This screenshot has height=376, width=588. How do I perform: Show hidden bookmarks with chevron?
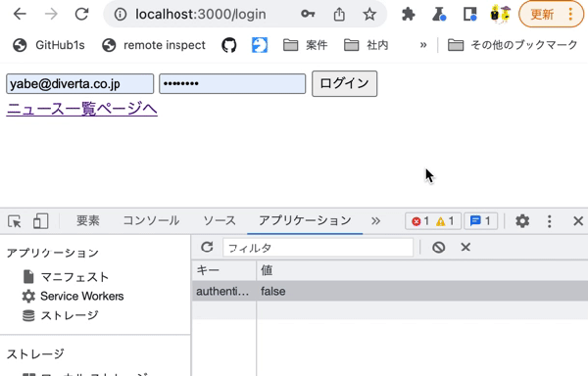click(423, 45)
